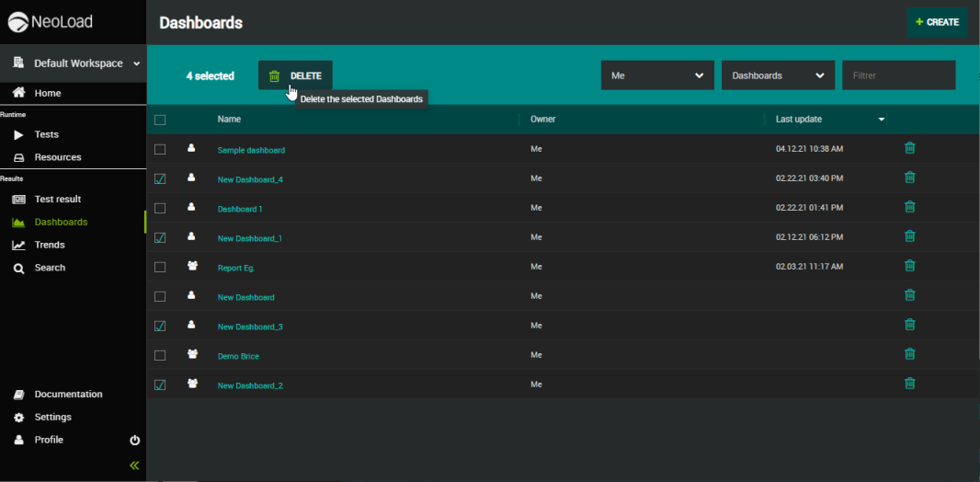Sort by the Name column header
This screenshot has height=482, width=980.
tap(230, 119)
